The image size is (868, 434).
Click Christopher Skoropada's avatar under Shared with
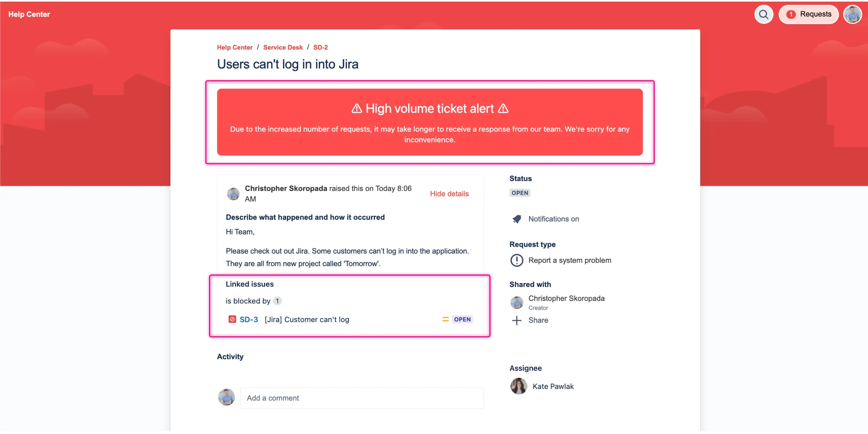[517, 302]
